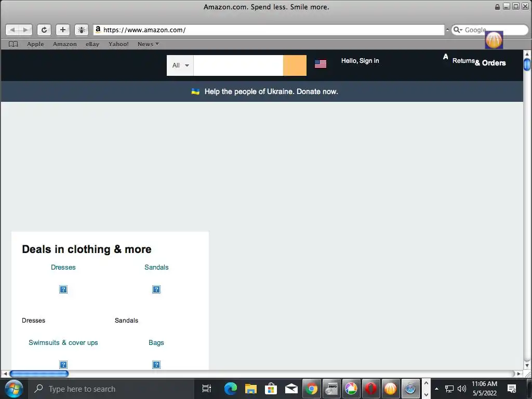Open the Mail app from the taskbar

click(291, 389)
